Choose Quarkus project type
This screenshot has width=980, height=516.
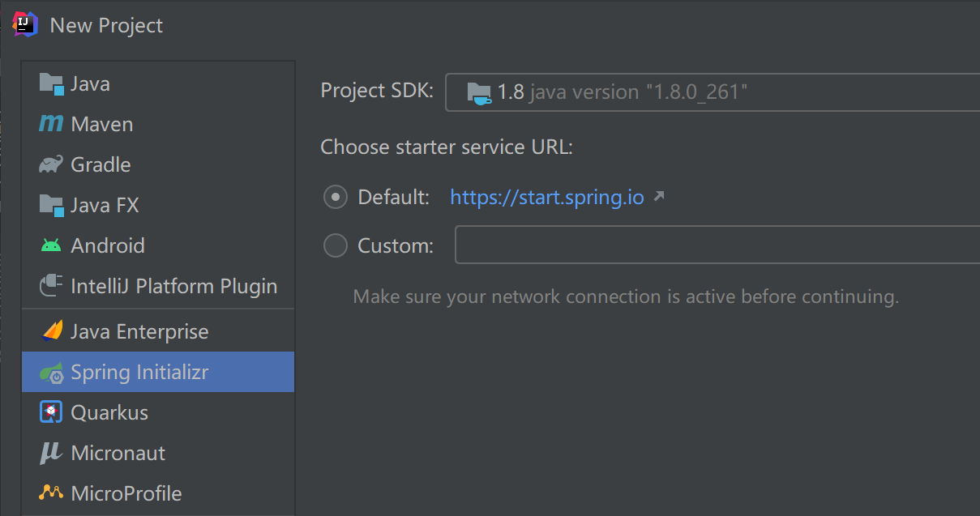(158, 412)
